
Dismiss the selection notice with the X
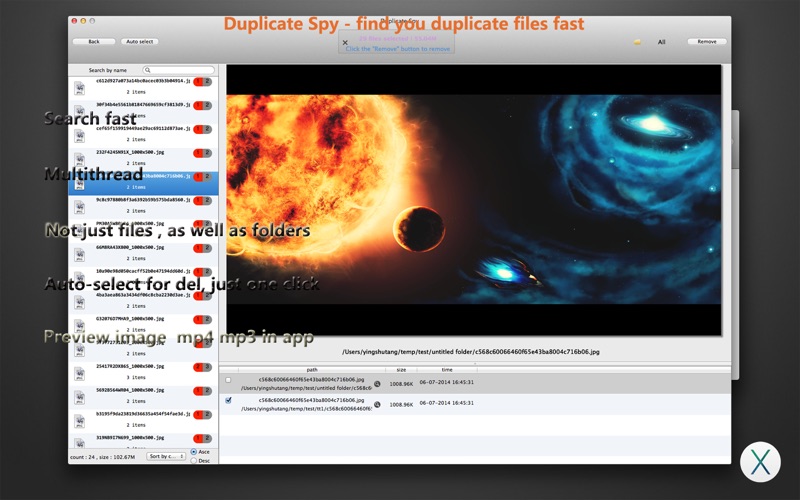click(345, 43)
